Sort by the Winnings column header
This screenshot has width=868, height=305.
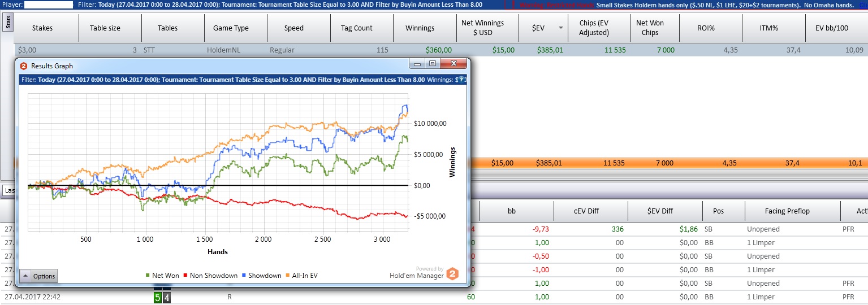click(x=420, y=28)
